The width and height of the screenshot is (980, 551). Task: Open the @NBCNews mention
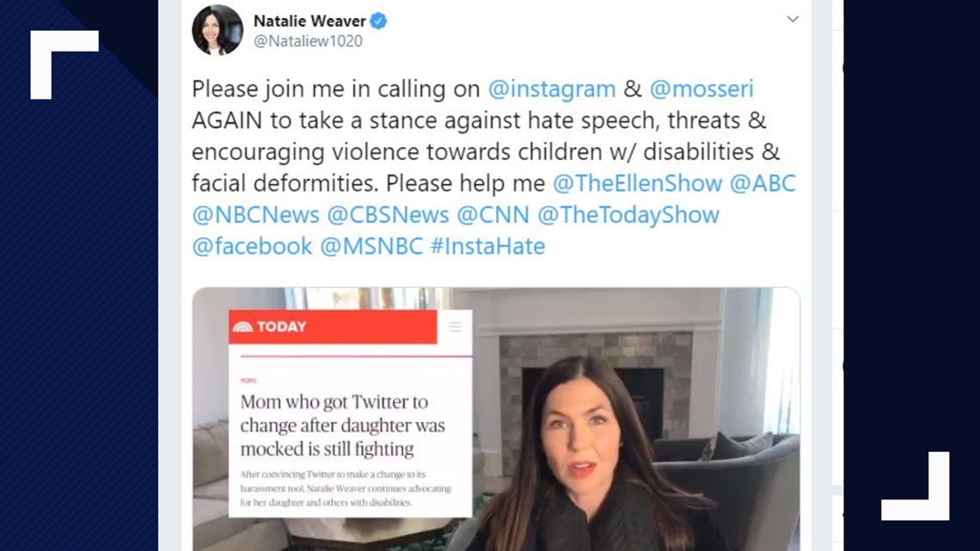point(255,215)
